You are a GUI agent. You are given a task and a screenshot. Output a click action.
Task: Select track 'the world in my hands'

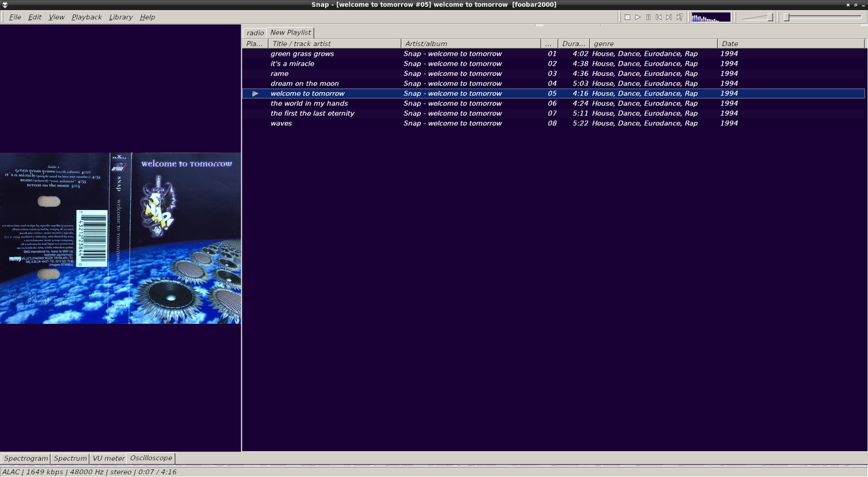click(x=553, y=104)
